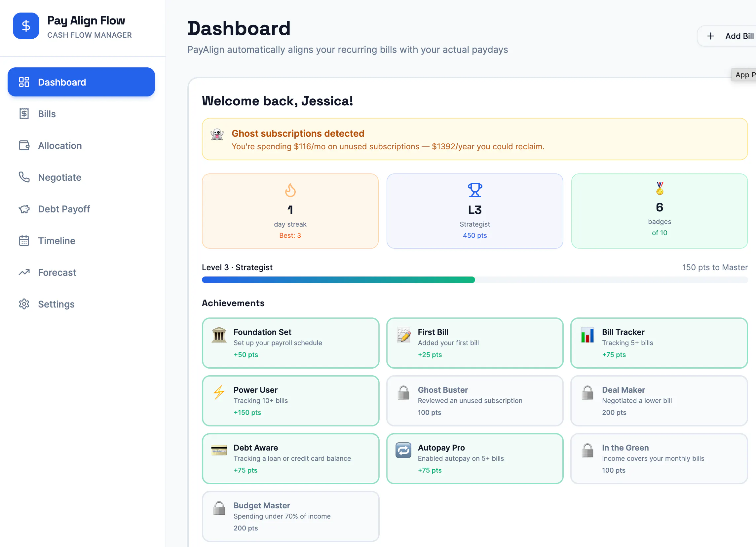Click the Ghost subscriptions detected banner
Viewport: 756px width, 547px height.
(x=475, y=139)
